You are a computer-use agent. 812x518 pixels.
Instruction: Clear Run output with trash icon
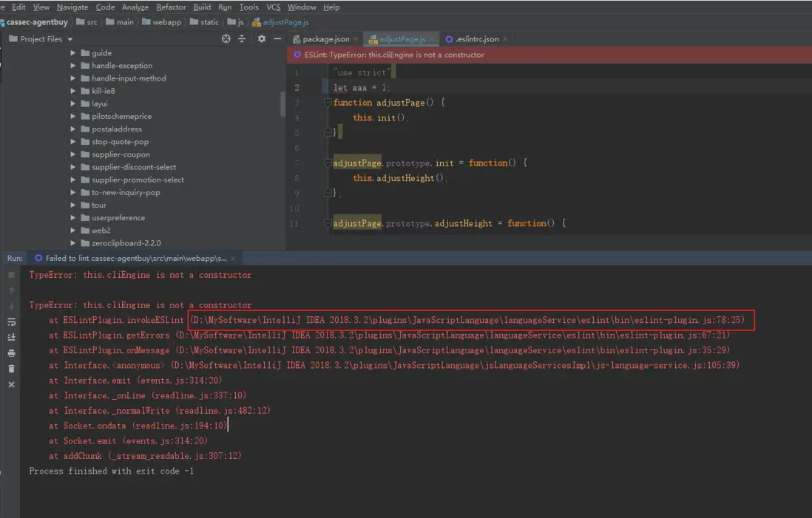[x=11, y=369]
